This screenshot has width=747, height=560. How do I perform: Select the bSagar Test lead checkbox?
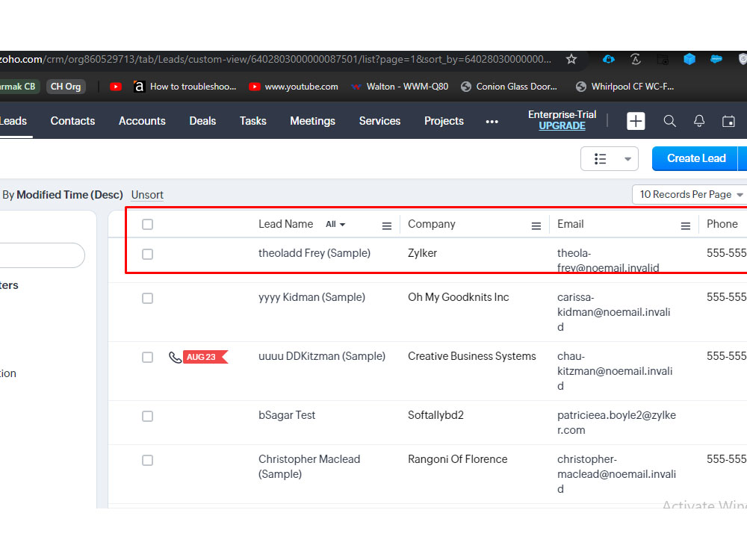[x=148, y=416]
